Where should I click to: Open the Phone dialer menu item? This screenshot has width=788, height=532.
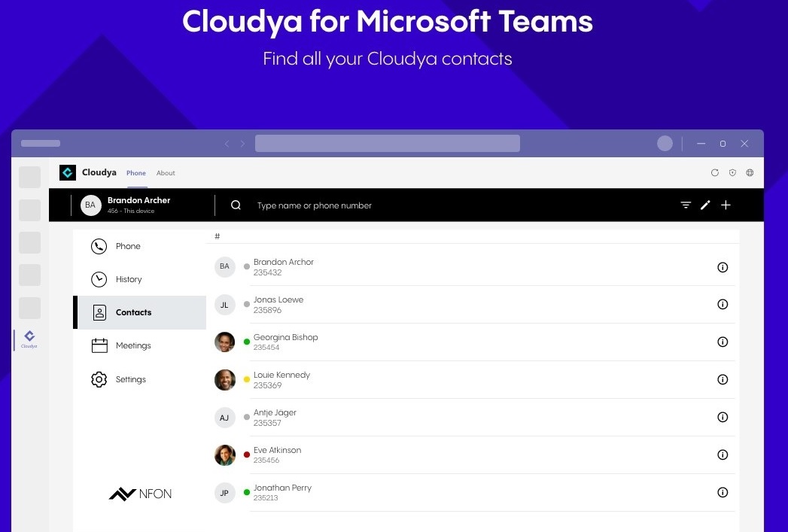(128, 246)
